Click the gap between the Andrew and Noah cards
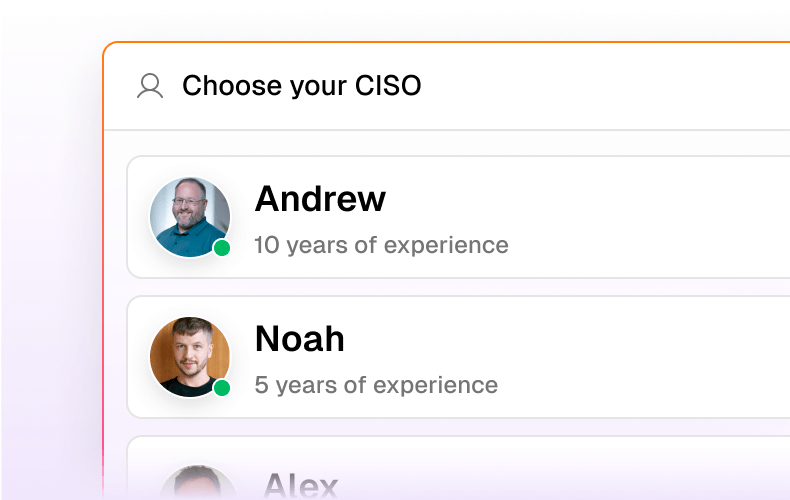This screenshot has width=790, height=500. [453, 287]
